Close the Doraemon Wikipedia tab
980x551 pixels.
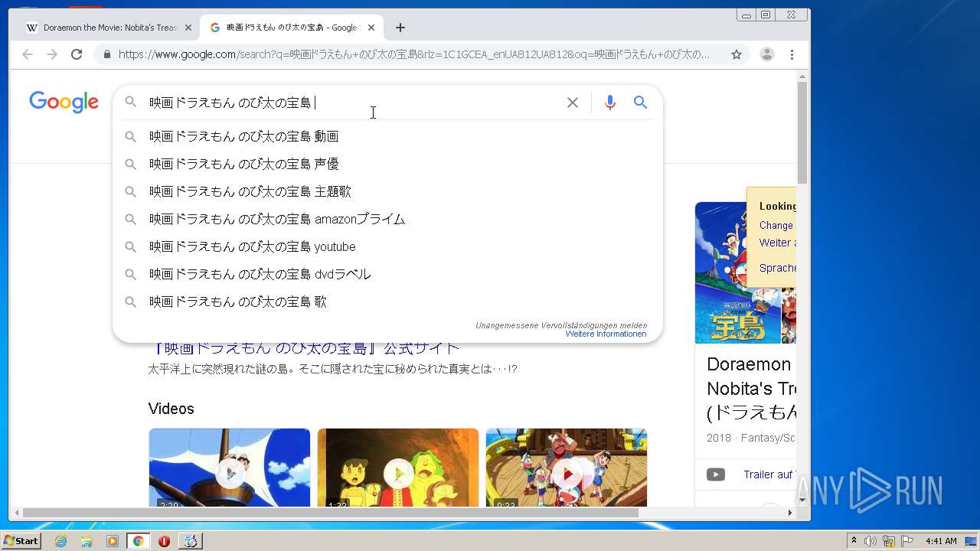[x=188, y=28]
